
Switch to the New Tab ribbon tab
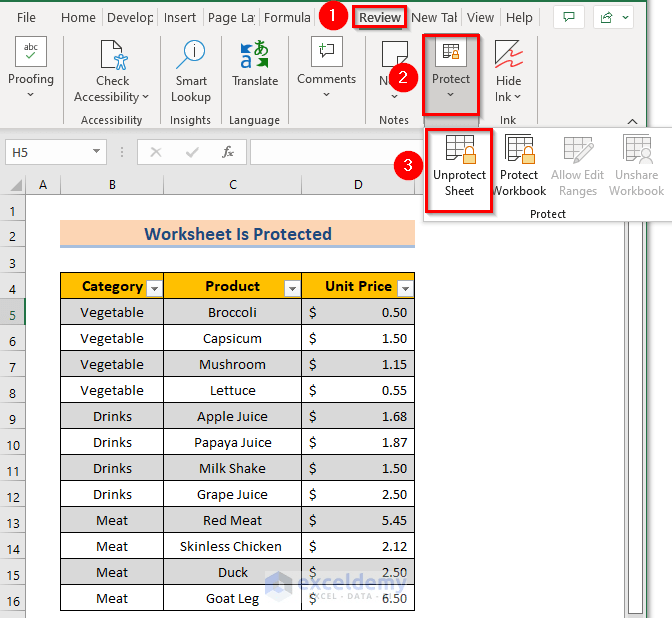[x=434, y=18]
